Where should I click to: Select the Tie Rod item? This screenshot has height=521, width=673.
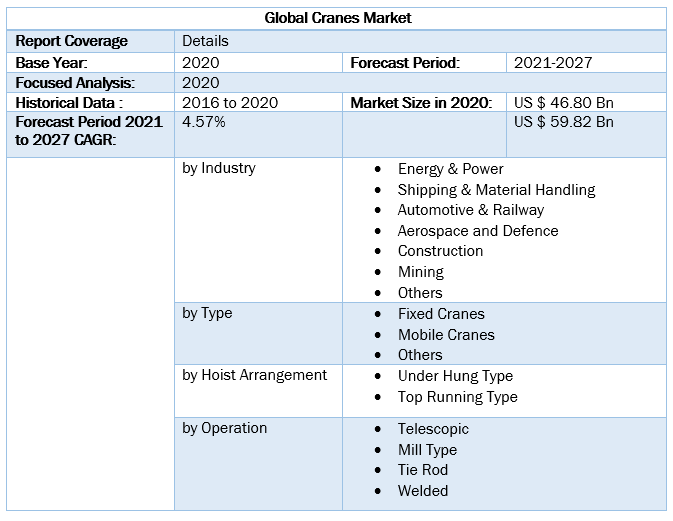coord(422,469)
